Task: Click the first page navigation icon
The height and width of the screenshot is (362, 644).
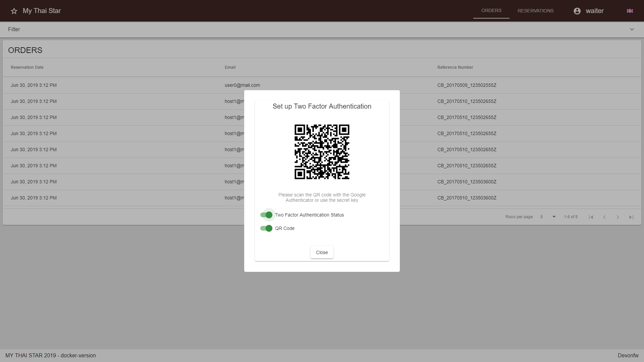Action: [591, 217]
